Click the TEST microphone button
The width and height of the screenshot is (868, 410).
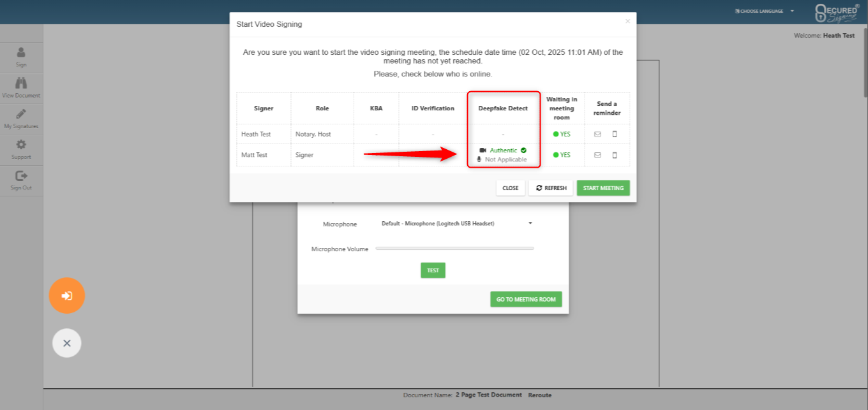(433, 270)
